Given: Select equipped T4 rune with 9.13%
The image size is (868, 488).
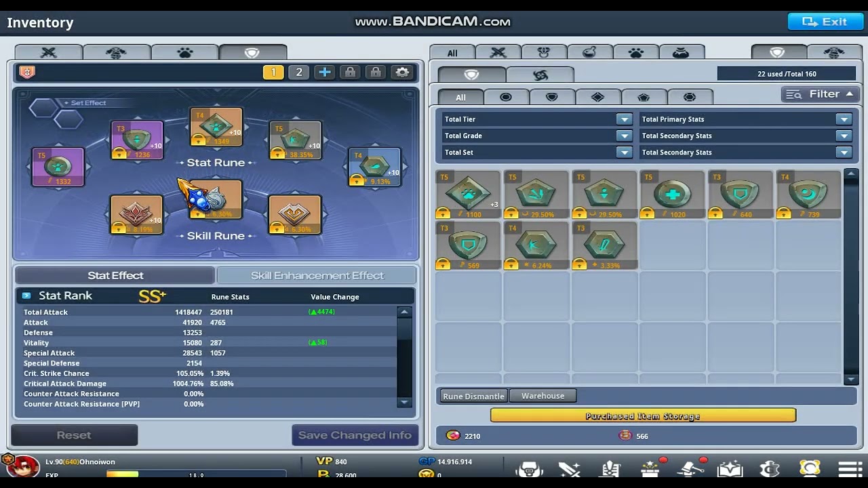Looking at the screenshot, I should [x=374, y=167].
